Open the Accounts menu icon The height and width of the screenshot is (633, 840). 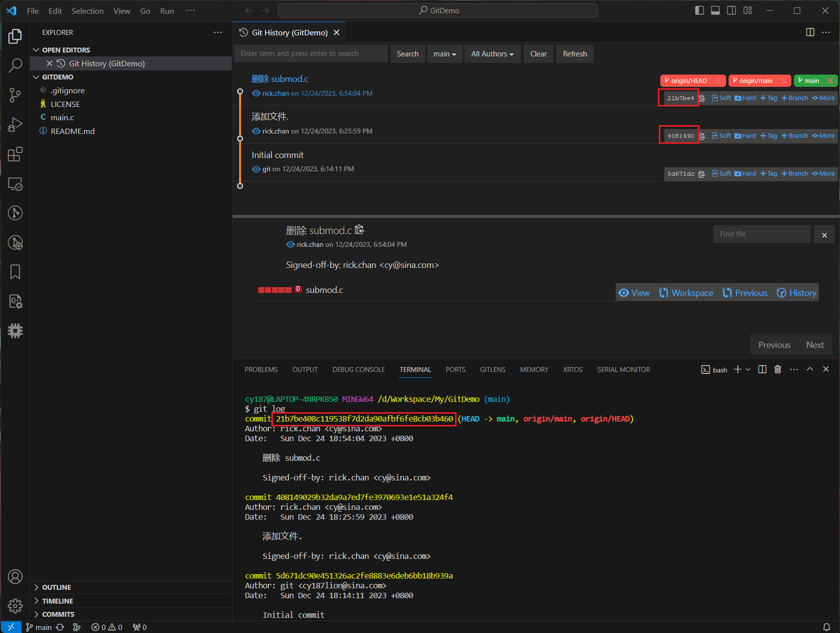click(15, 577)
